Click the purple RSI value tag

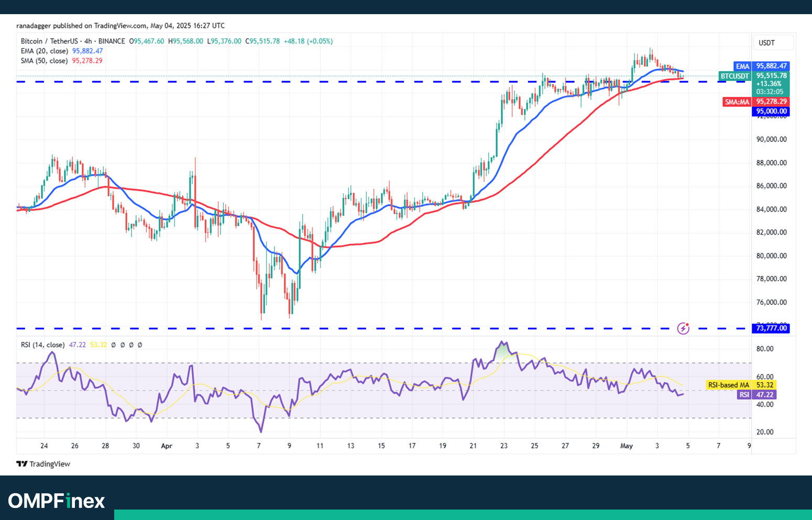pos(744,395)
